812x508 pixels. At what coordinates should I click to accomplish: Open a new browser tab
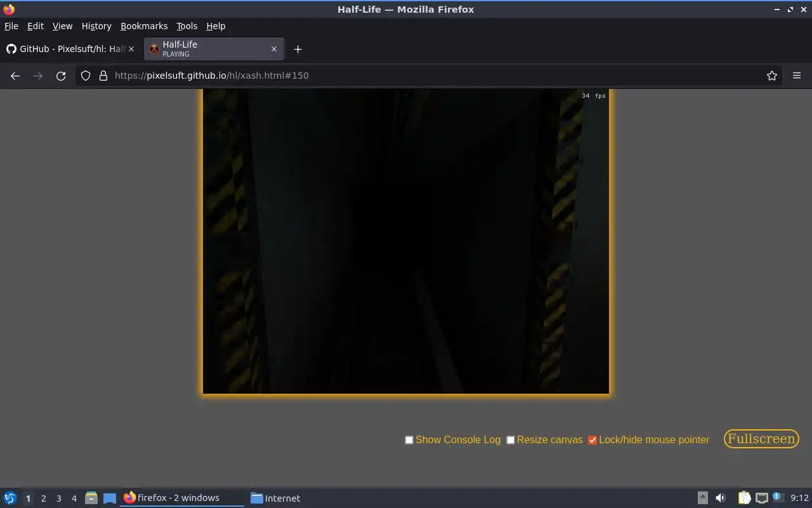click(x=298, y=49)
